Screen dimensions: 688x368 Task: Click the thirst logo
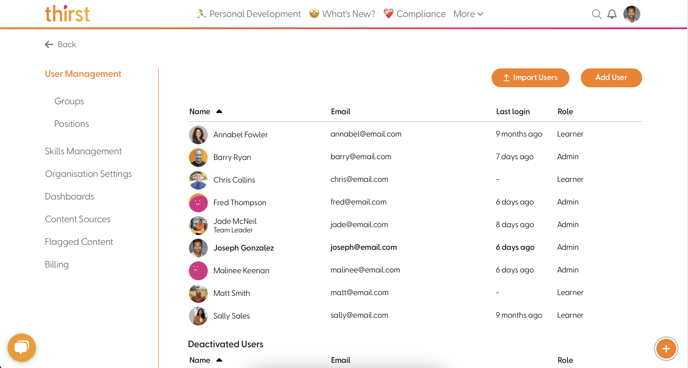tap(67, 14)
